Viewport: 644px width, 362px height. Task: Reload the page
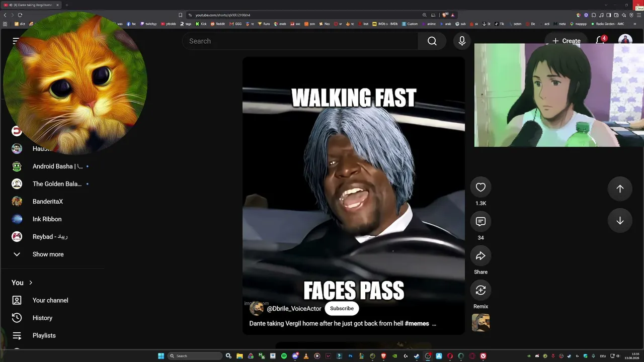(20, 15)
